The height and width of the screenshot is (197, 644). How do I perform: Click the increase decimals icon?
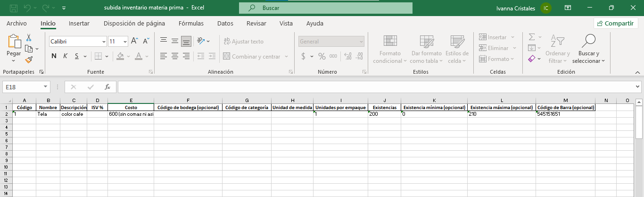point(348,56)
